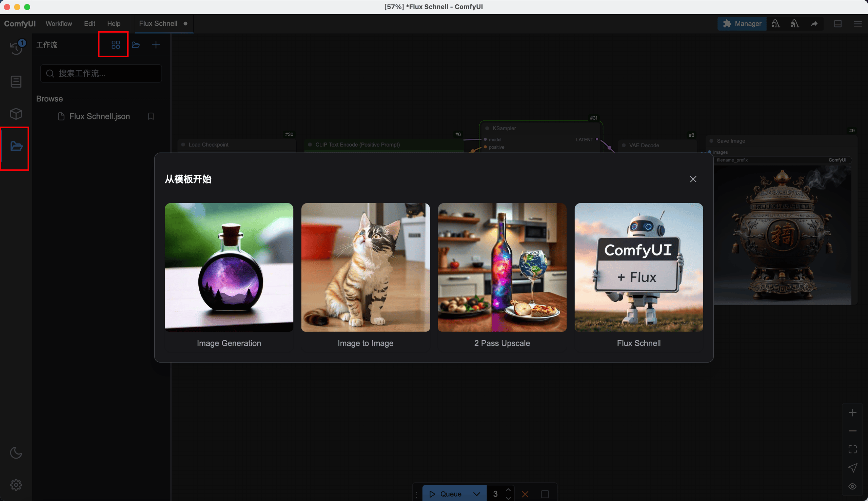Screen dimensions: 868x501
Task: Click the 搜索工作流 search field
Action: 101,73
